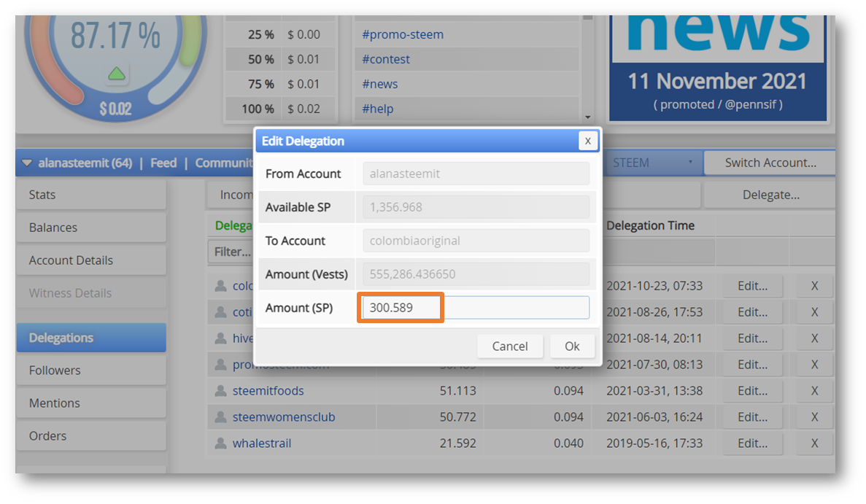This screenshot has height=504, width=866.
Task: Remove the delegation dated 2021-08-26
Action: pos(814,312)
